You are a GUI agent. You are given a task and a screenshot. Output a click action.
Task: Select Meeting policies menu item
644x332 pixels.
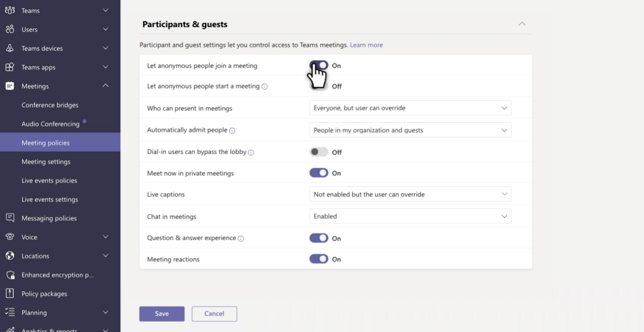click(x=60, y=143)
